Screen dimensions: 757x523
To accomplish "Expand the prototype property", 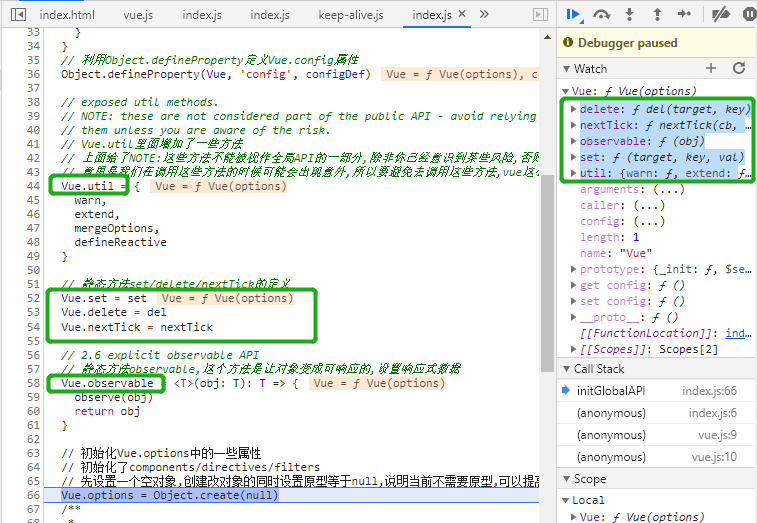I will tap(574, 269).
